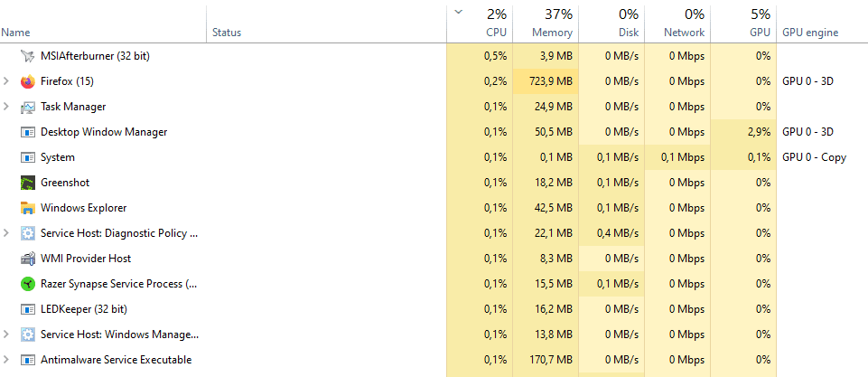
Task: Sort by the Network column header
Action: pyautogui.click(x=684, y=33)
